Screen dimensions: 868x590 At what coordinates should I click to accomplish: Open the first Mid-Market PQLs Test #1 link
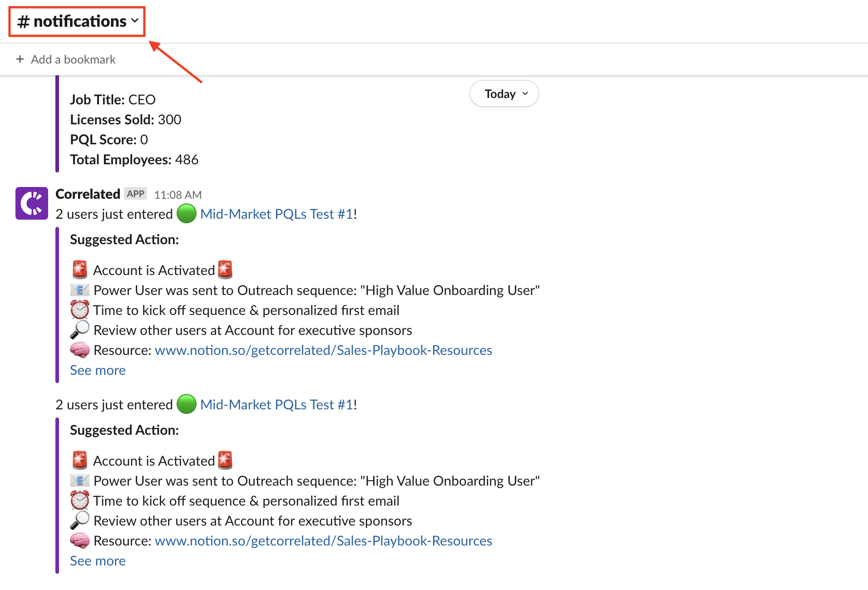[276, 214]
